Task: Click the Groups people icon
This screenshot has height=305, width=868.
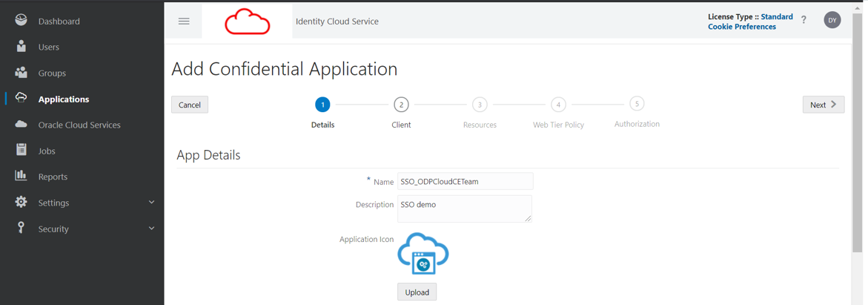Action: pyautogui.click(x=21, y=73)
